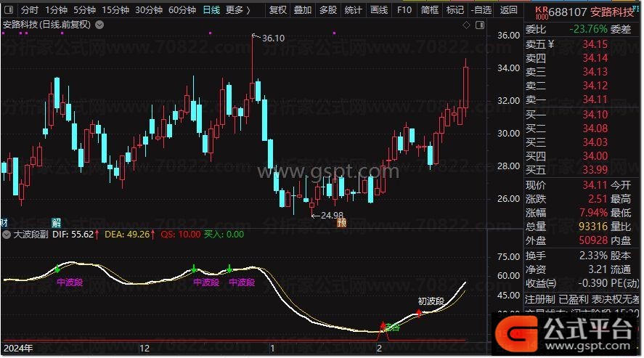This screenshot has width=644, height=358.
Task: Click the 买四 price 34.00
Action: tap(595, 156)
